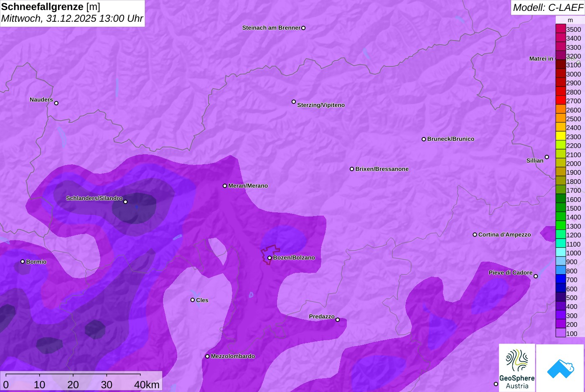Click the 40km scale bar label
585x392 pixels.
click(x=147, y=385)
